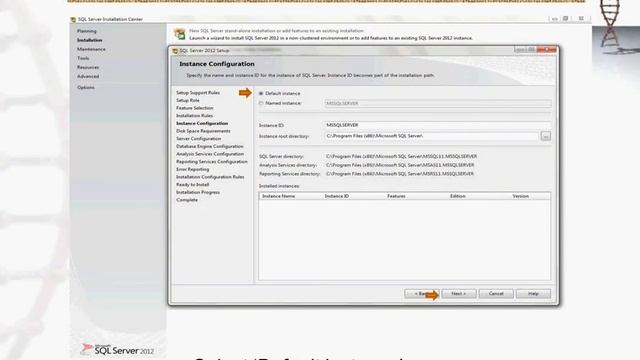Open Resources in Installation Center sidebar
Image resolution: width=640 pixels, height=360 pixels.
(x=88, y=67)
